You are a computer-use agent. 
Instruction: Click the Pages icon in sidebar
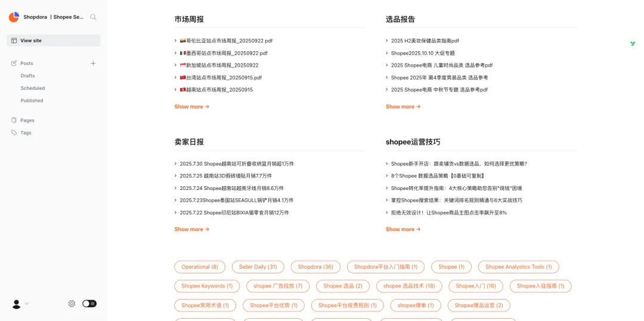14,120
